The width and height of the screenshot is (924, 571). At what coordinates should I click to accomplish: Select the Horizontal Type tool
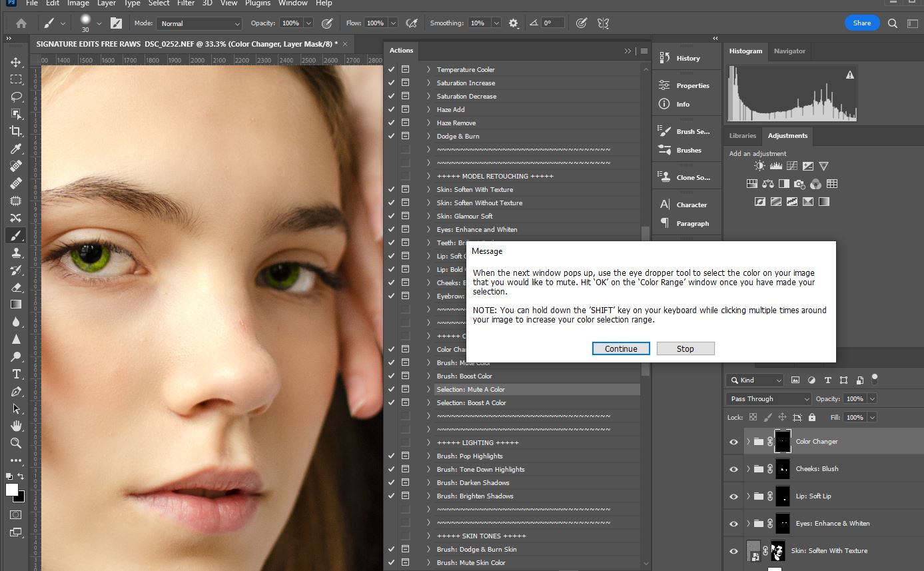tap(16, 374)
